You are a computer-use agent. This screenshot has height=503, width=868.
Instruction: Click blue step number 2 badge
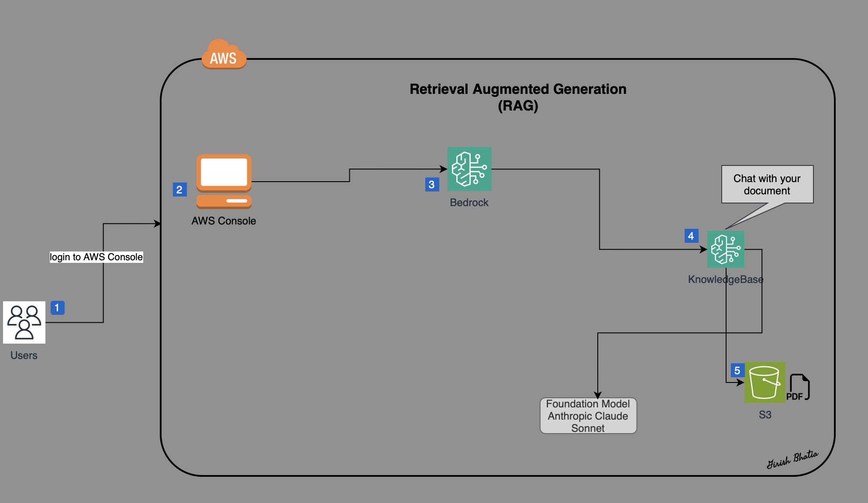tap(179, 189)
